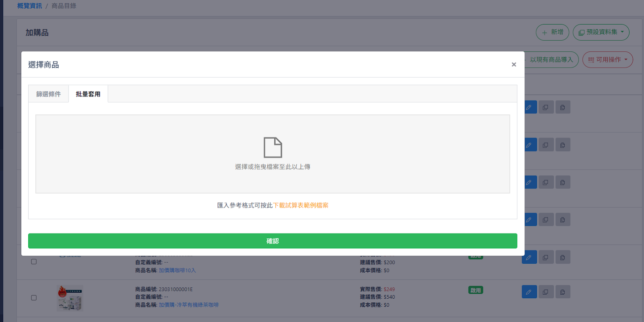Tick the checkbox for 加價購-冷萃有機綠茶咖啡 row
Viewport: 644px width, 322px height.
[34, 298]
